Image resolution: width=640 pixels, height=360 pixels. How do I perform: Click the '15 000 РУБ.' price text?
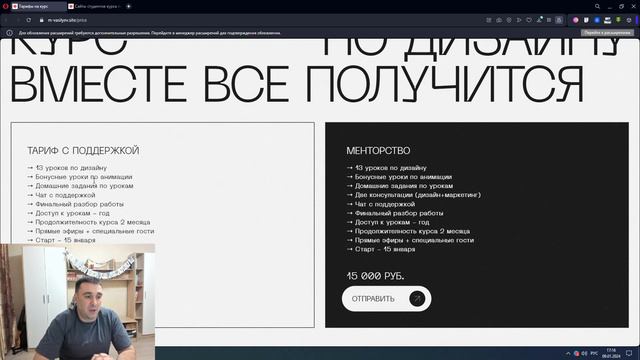(x=375, y=276)
